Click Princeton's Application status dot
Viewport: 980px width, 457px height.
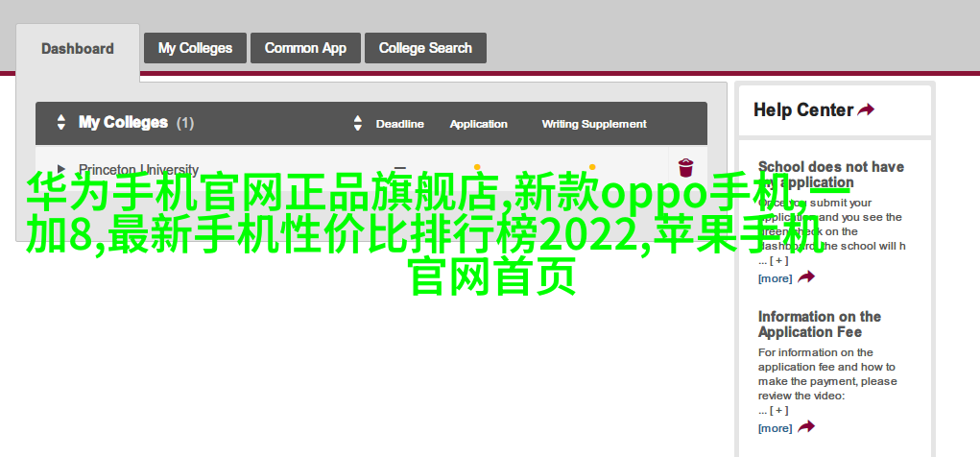(477, 167)
